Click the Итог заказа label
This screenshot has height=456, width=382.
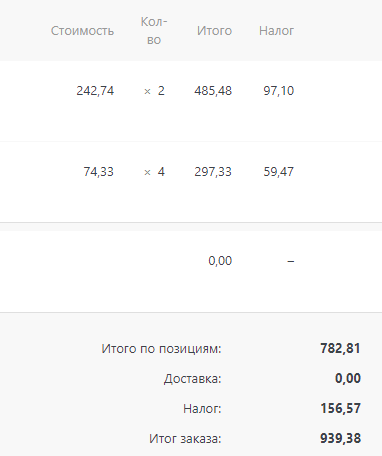click(x=185, y=438)
